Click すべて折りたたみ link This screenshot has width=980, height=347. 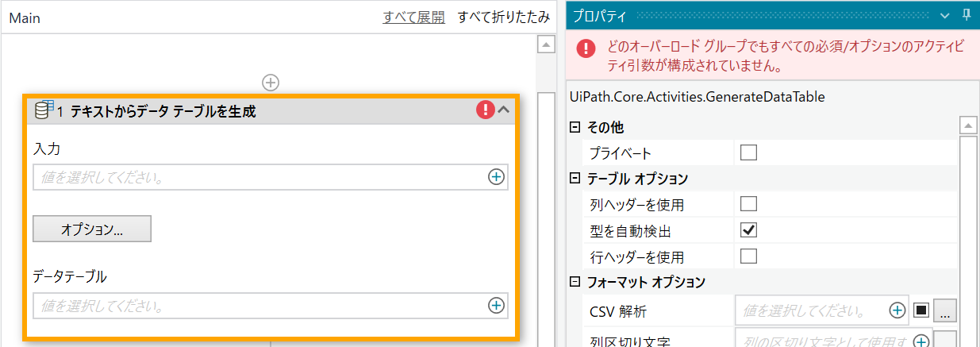pyautogui.click(x=504, y=17)
